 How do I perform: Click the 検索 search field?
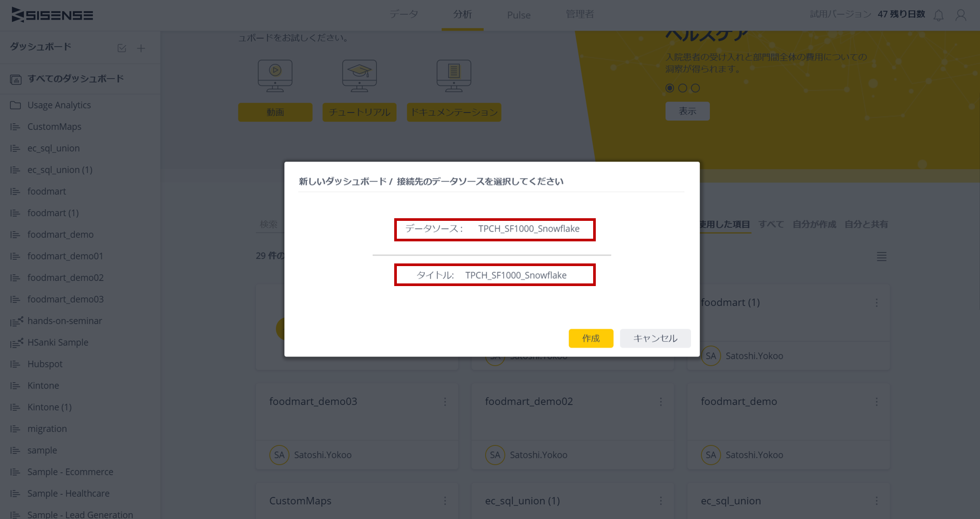[269, 225]
